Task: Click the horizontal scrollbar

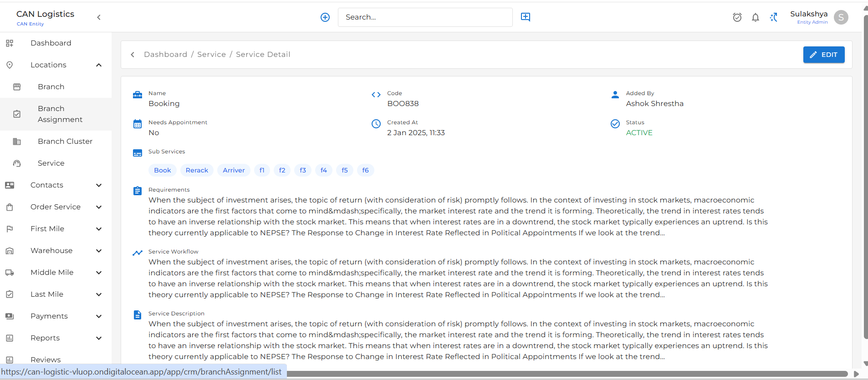Action: tap(567, 374)
